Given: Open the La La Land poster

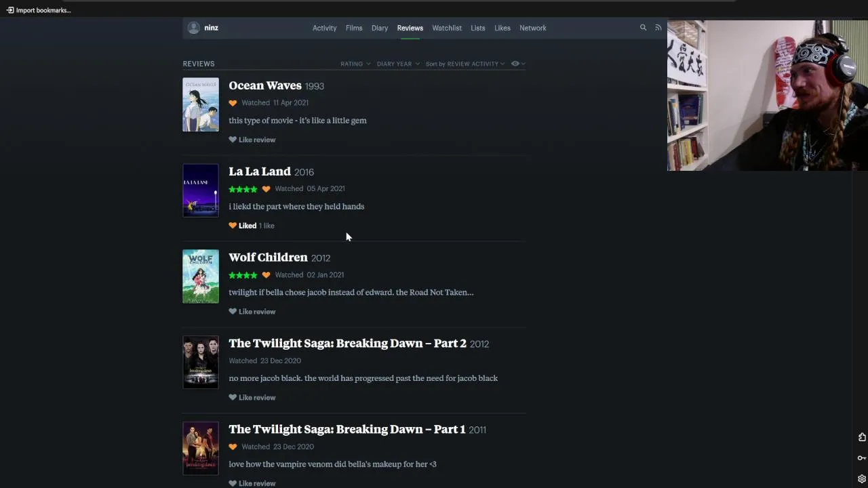Looking at the screenshot, I should point(201,190).
